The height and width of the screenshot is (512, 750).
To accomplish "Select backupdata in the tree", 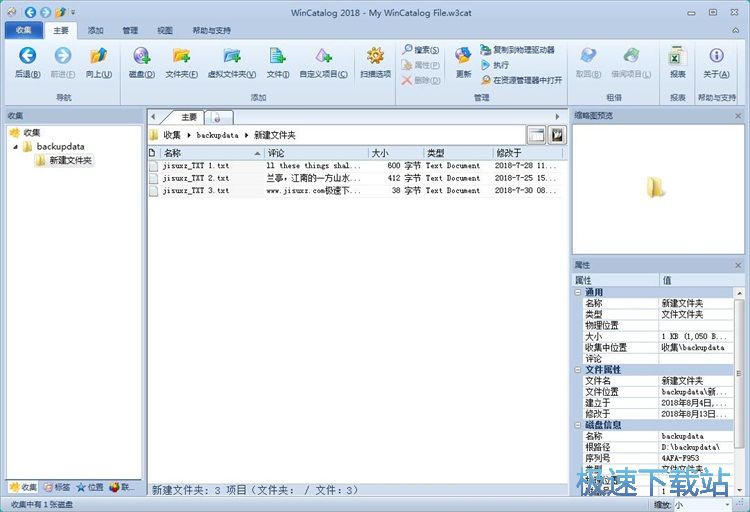I will tap(60, 146).
